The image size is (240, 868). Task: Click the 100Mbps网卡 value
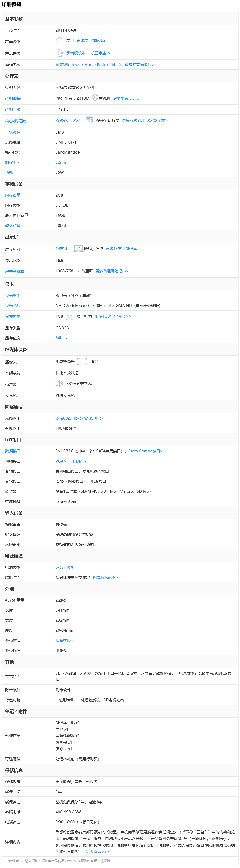(x=68, y=428)
